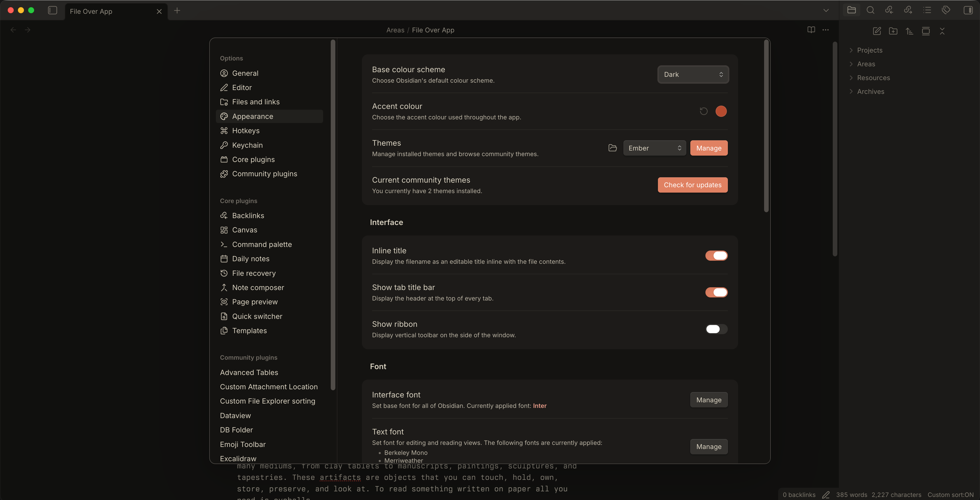This screenshot has width=980, height=500.
Task: Select the Appearance settings tab
Action: pos(269,116)
